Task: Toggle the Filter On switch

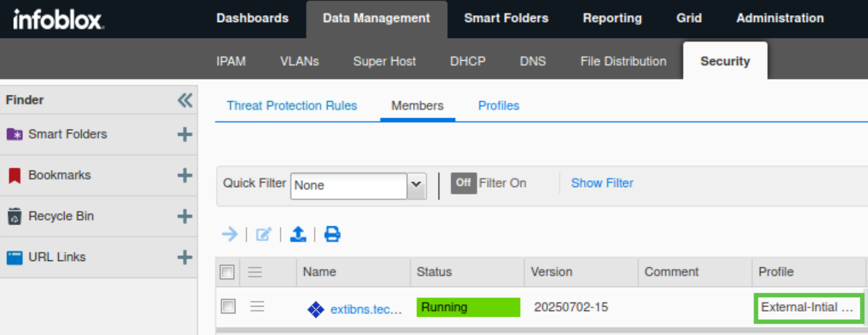Action: coord(464,183)
